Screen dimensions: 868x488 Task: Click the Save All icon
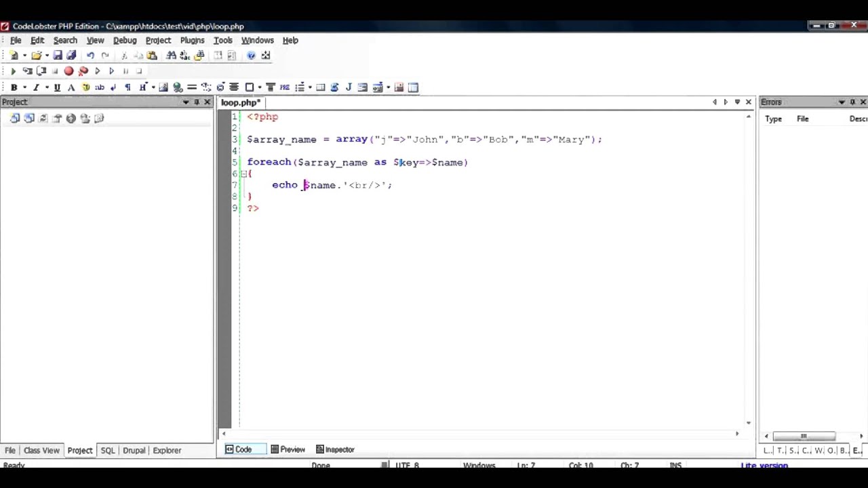coord(71,56)
